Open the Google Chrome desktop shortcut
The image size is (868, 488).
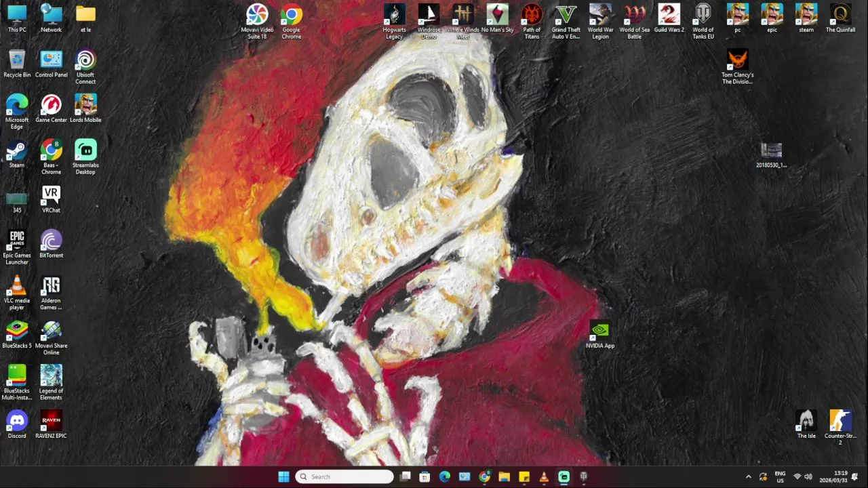click(x=292, y=22)
